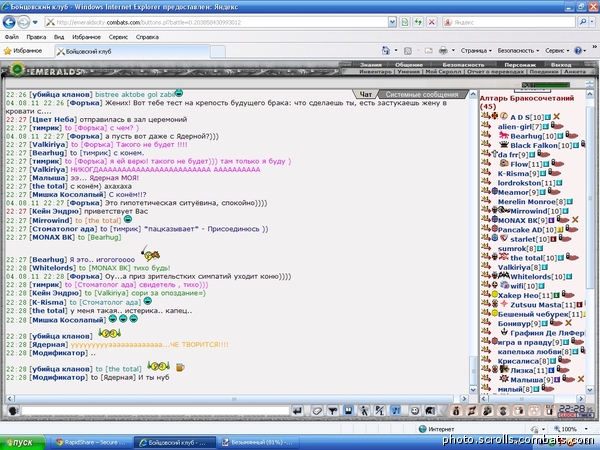Open the search provider dropdown arrow

point(592,22)
